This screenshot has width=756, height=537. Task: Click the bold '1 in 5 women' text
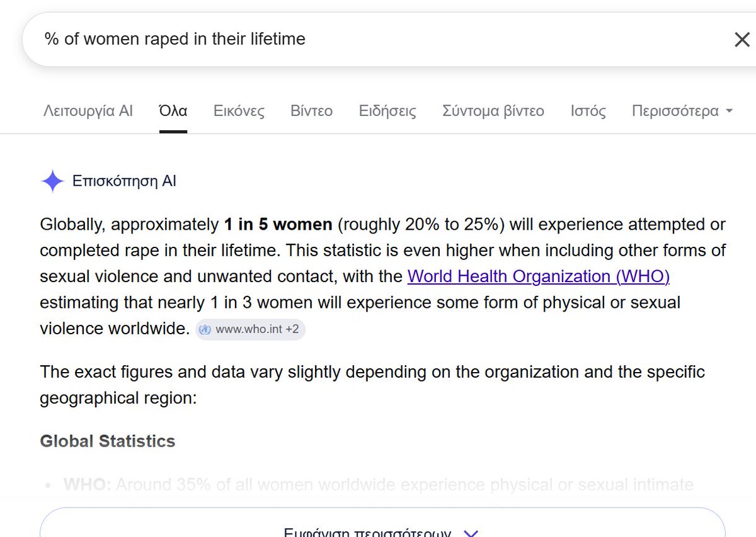(278, 224)
